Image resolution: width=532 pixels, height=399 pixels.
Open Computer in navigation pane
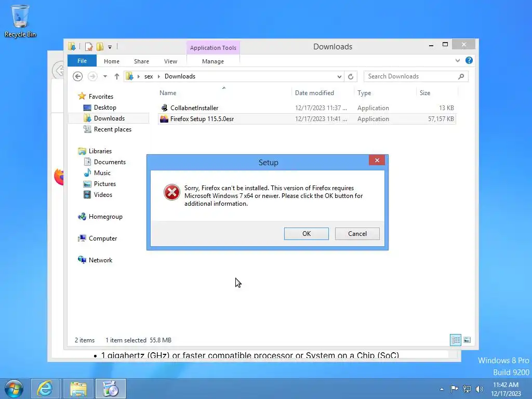[102, 238]
